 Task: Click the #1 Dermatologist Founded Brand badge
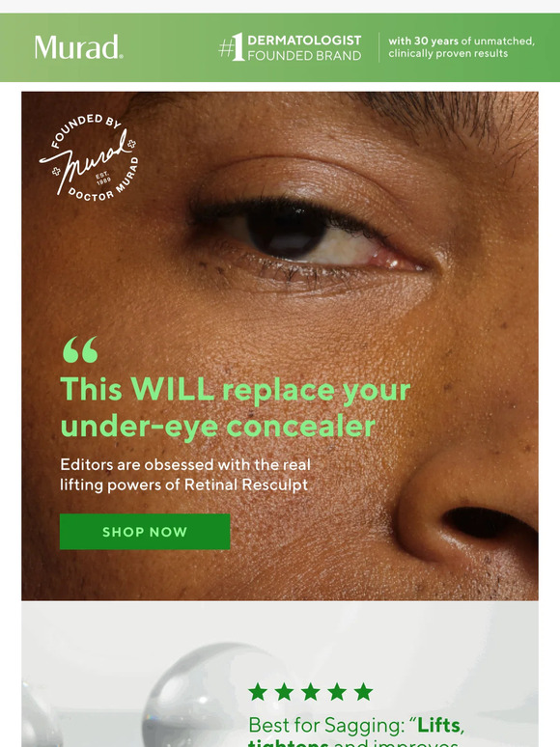point(290,47)
